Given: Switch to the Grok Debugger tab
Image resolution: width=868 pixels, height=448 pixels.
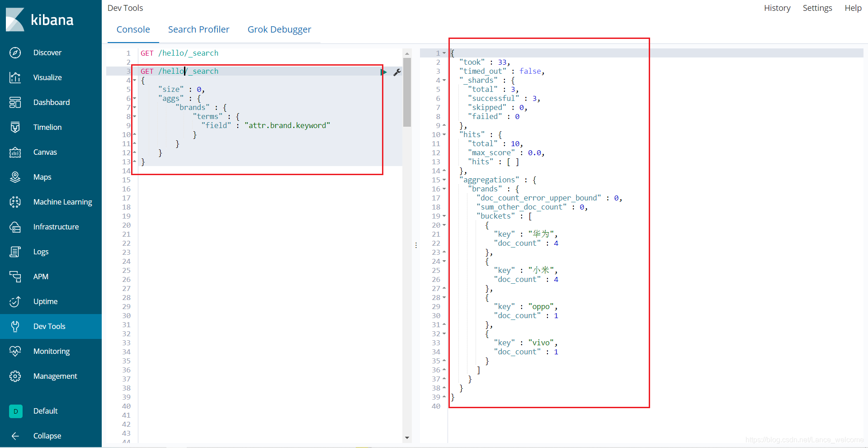Looking at the screenshot, I should (279, 29).
